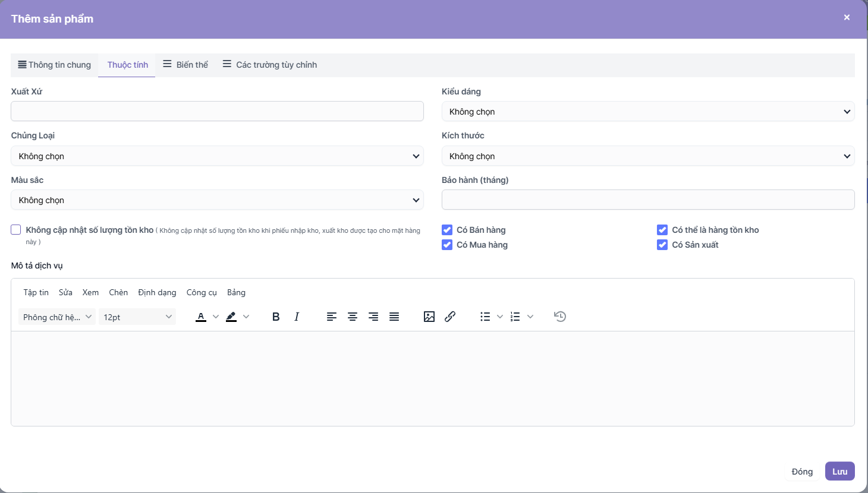Open the 12pt font size dropdown
Screen dimensions: 868x493
(137, 317)
